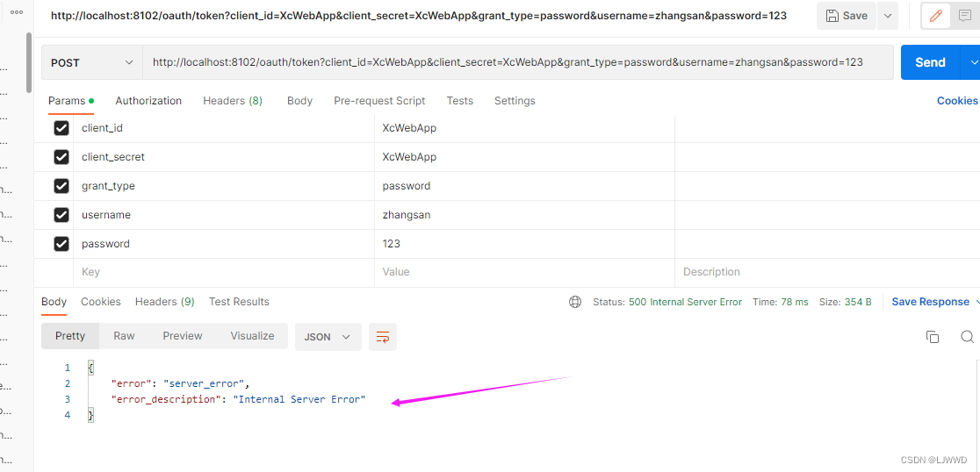980x472 pixels.
Task: Click the Cookies link
Action: [957, 101]
